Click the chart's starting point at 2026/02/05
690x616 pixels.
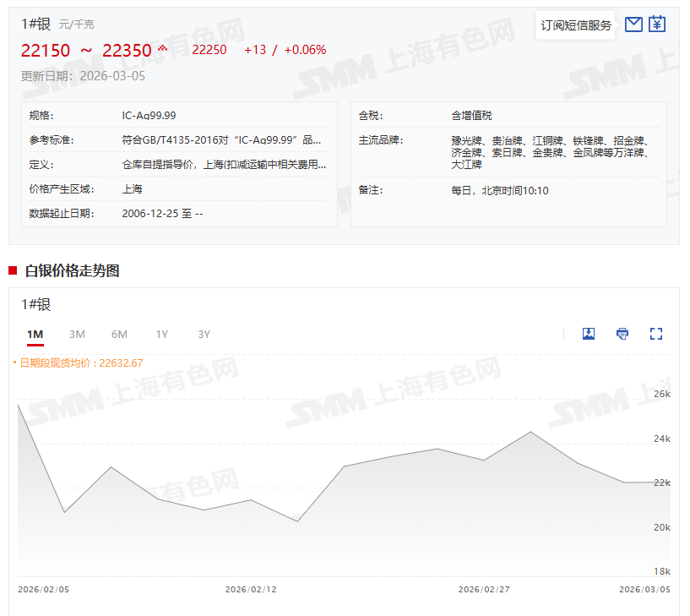click(x=19, y=405)
